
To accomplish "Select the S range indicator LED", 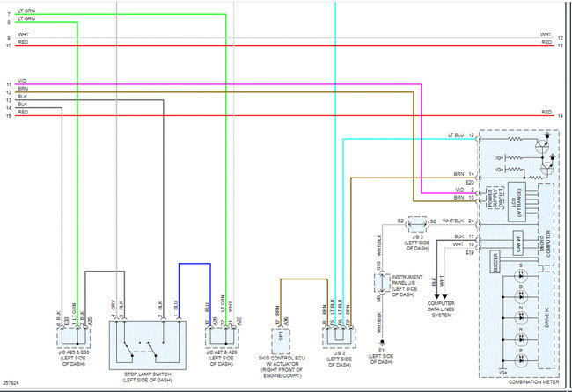I will [521, 275].
